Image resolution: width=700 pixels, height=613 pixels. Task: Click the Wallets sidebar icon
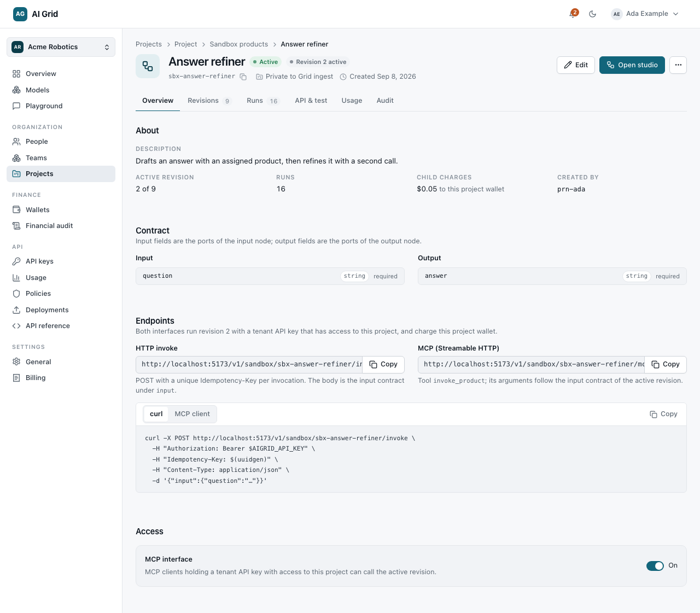[16, 210]
